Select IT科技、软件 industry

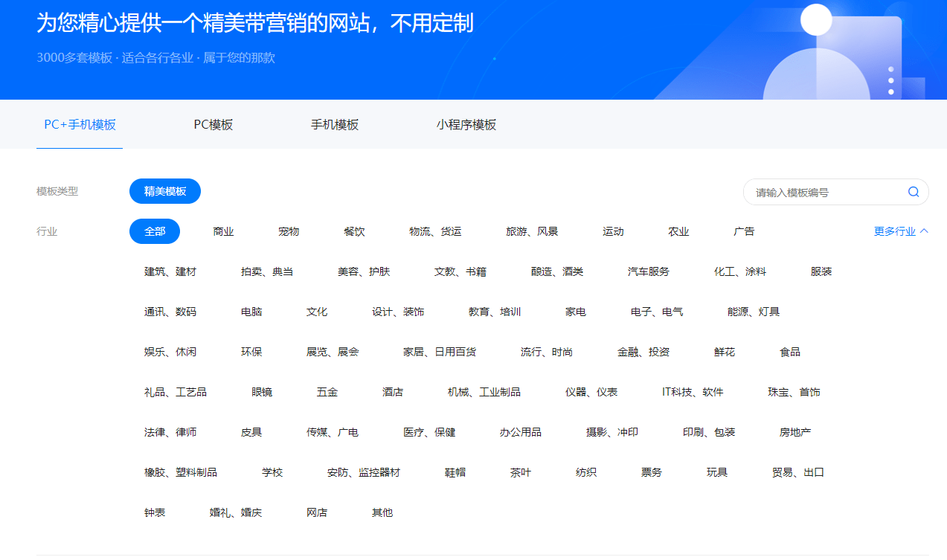pos(693,392)
